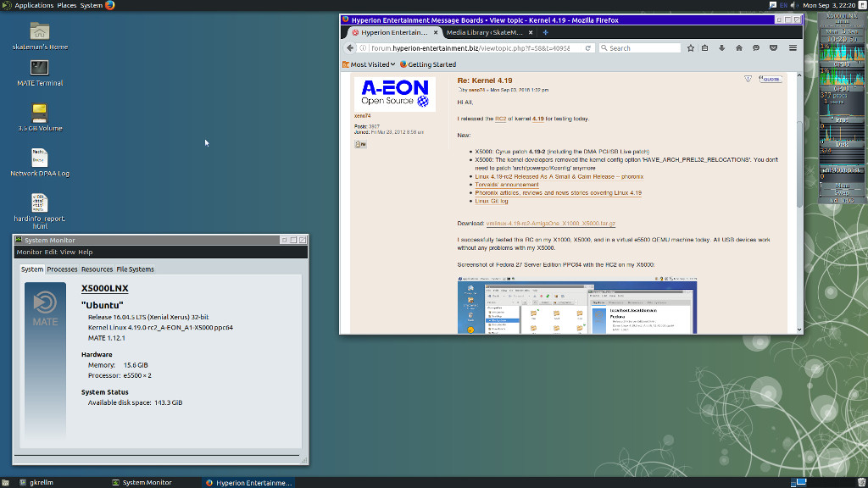Click the PM icon under xeno74 profile
Screen dimensions: 868x488
pos(360,144)
